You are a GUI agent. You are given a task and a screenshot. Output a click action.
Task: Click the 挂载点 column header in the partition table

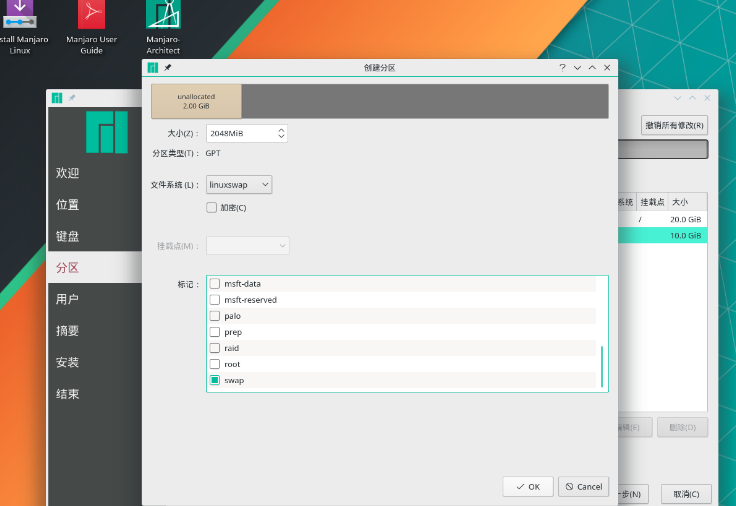click(x=652, y=202)
